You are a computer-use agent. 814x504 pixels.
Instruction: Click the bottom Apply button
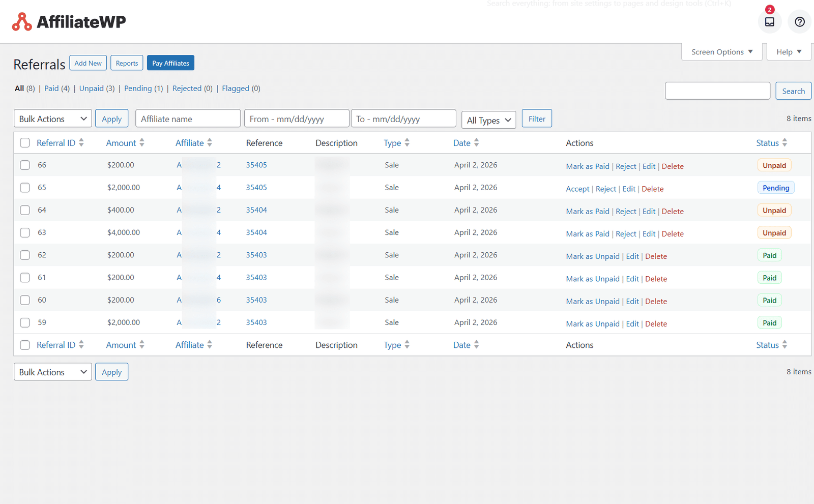(111, 372)
